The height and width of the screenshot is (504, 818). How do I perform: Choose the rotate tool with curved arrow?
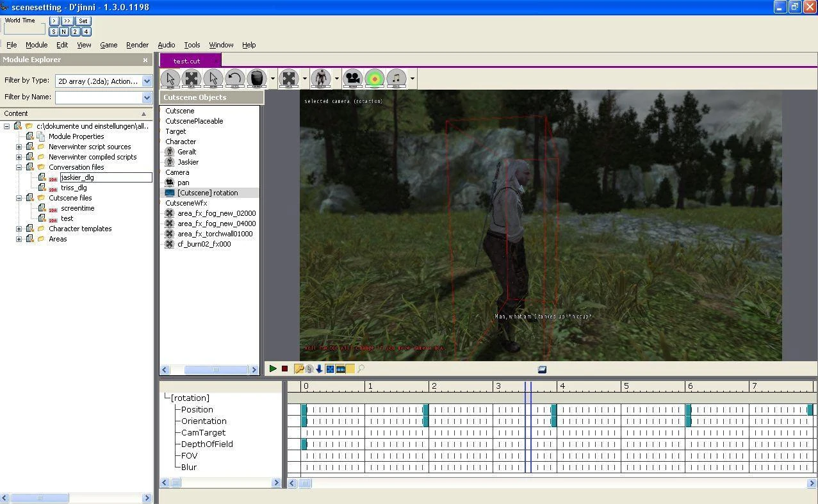coord(235,79)
